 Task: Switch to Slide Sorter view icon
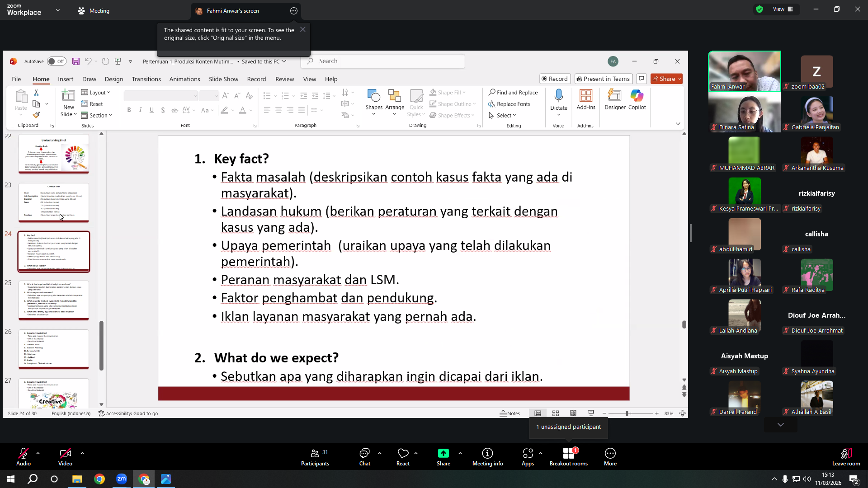click(x=556, y=413)
